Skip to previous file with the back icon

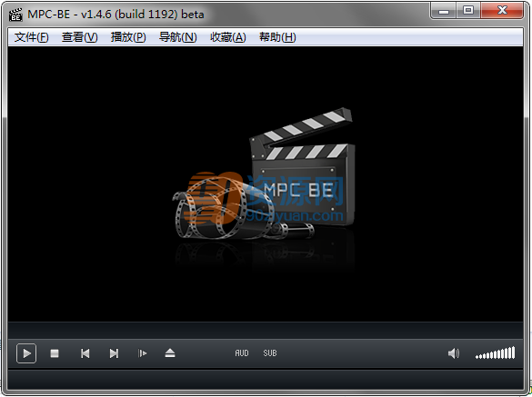tap(85, 353)
